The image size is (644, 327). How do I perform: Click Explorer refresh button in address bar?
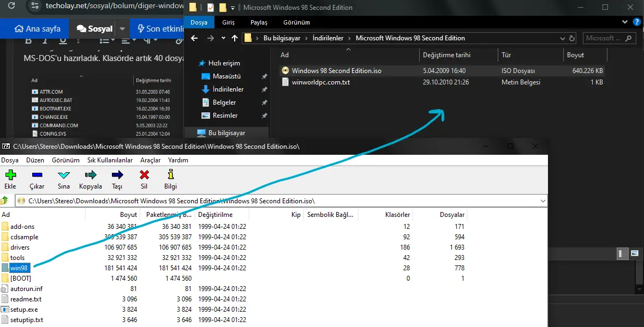572,38
